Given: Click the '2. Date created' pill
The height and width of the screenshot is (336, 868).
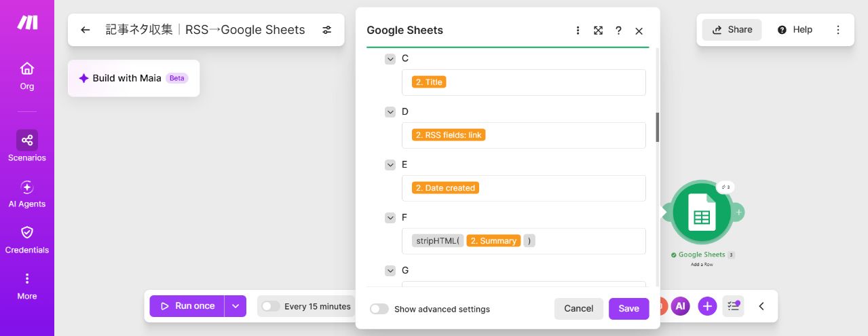Looking at the screenshot, I should click(x=445, y=188).
